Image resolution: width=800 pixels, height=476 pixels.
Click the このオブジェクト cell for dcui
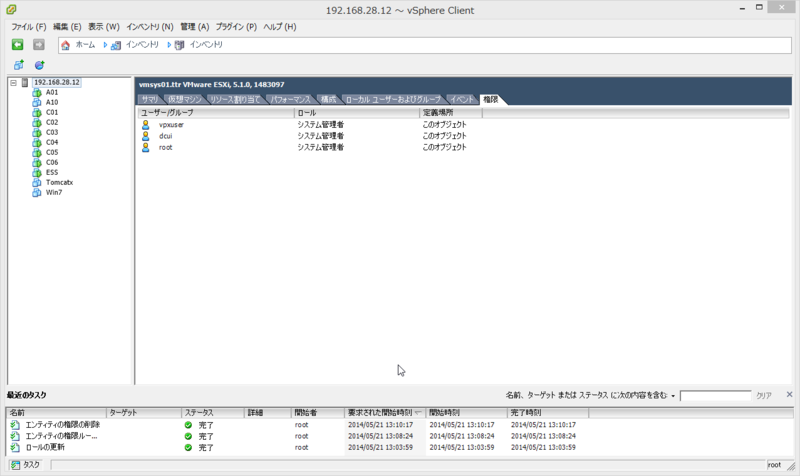[x=444, y=136]
